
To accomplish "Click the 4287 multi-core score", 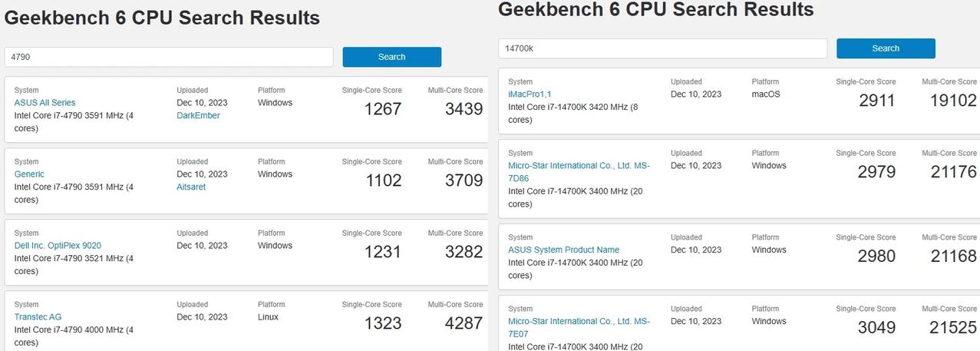I will coord(464,323).
